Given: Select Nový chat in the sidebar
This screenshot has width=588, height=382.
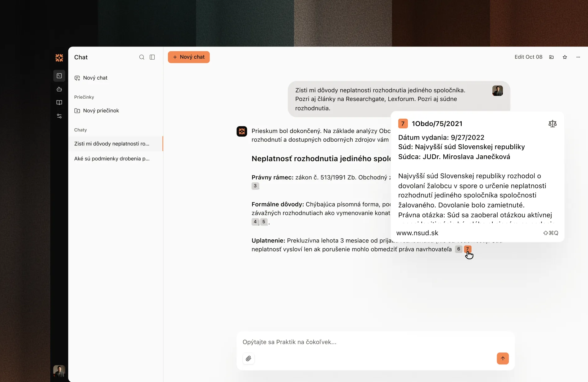Looking at the screenshot, I should pos(95,78).
